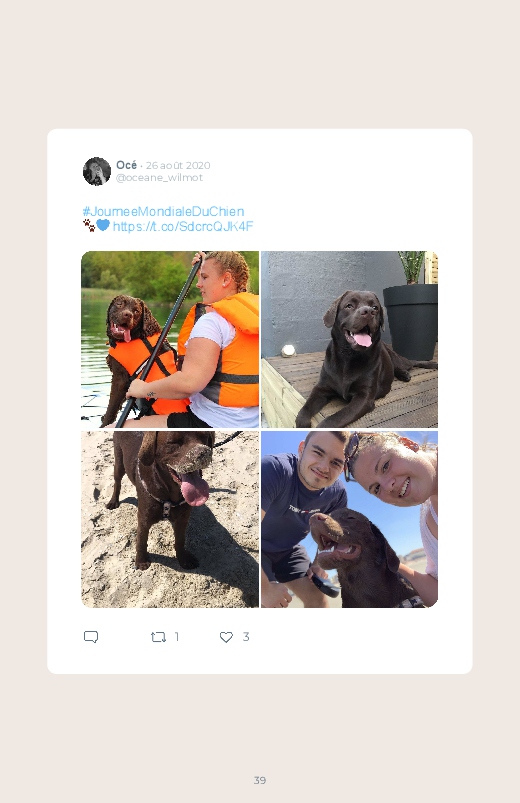Screen dimensions: 520x803
Task: Click the likes count number 3
Action: 246,637
